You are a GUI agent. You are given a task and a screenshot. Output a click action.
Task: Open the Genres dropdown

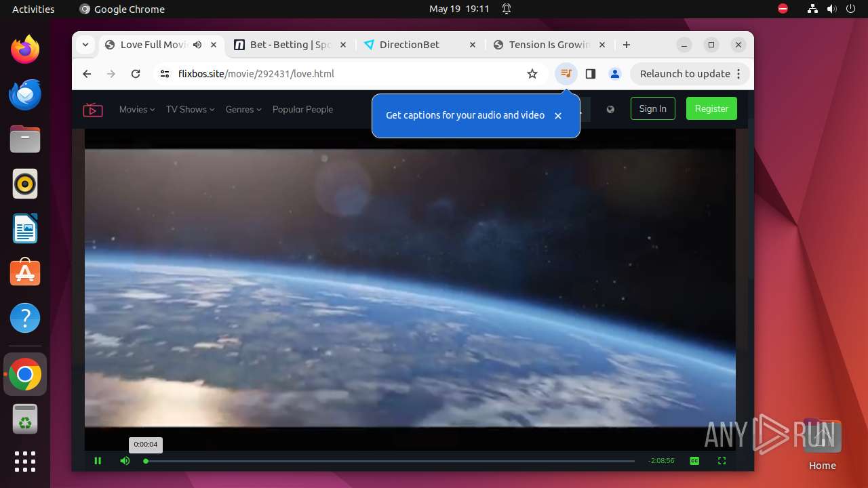click(x=243, y=109)
